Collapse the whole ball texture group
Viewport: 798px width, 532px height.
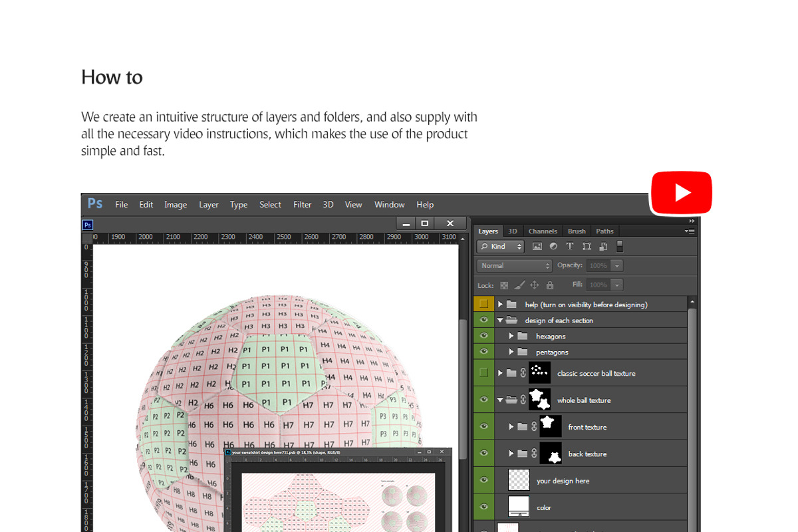(x=500, y=400)
